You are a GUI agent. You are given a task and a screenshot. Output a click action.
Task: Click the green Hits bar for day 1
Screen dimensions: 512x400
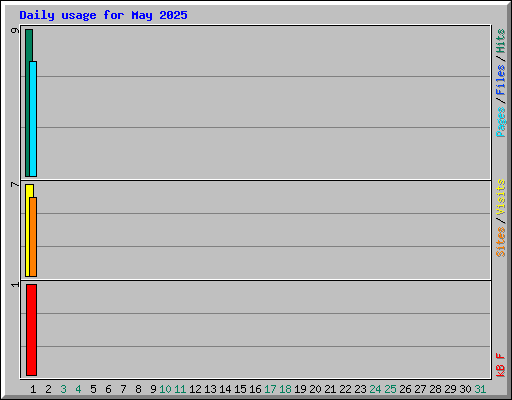[x=28, y=103]
